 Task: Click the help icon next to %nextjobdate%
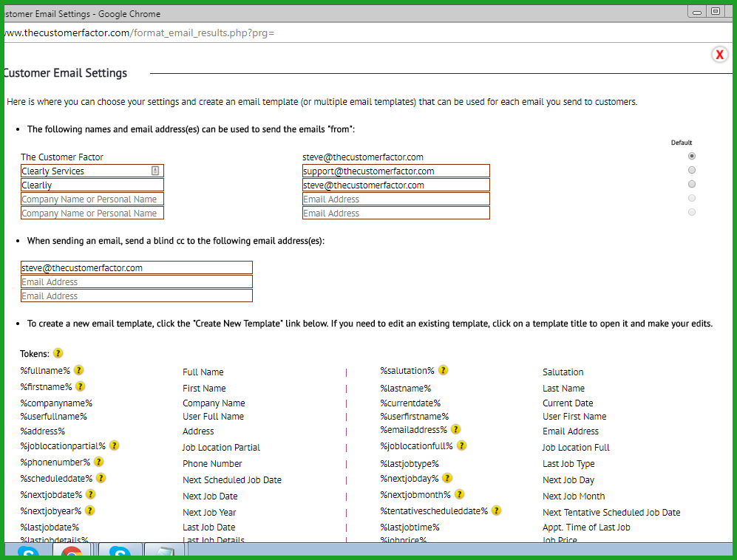pyautogui.click(x=91, y=494)
